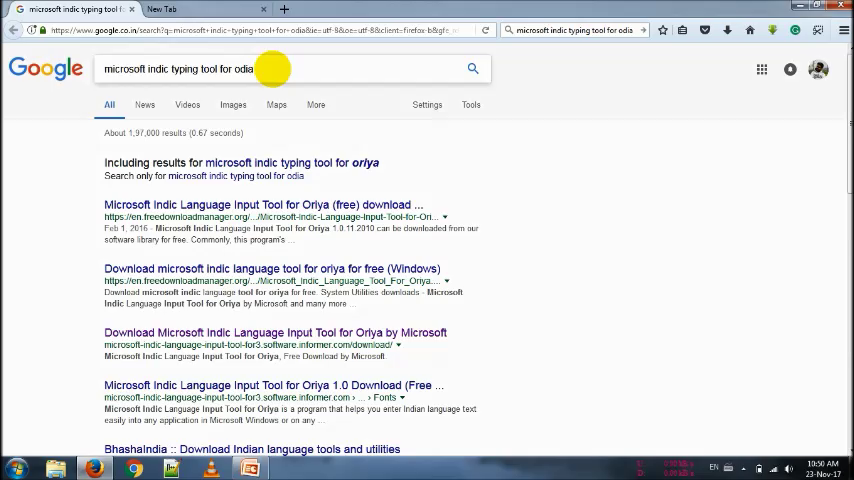Switch to the New Tab tab
The width and height of the screenshot is (854, 480).
205,9
